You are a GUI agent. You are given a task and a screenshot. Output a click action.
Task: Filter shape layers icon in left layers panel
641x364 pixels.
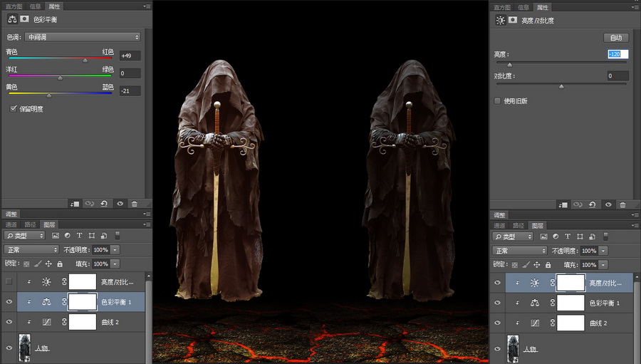tap(92, 236)
